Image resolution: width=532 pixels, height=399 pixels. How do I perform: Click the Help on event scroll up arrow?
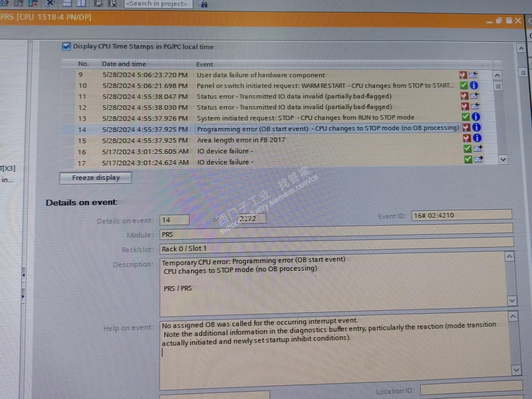(x=513, y=316)
